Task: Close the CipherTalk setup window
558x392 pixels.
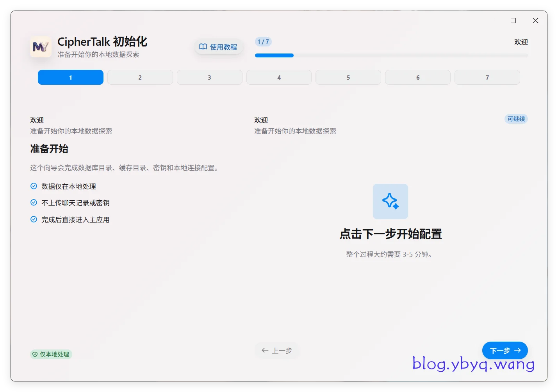Action: (536, 20)
